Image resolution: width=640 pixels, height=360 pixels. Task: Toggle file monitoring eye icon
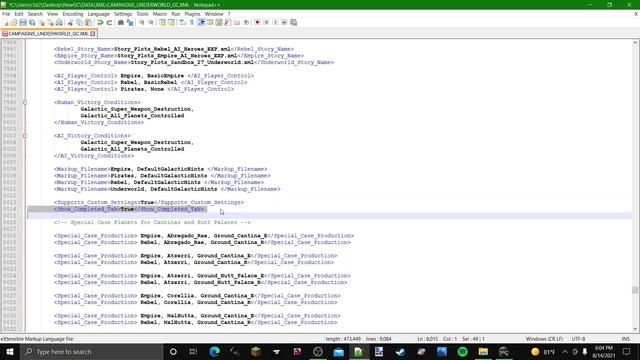pos(246,22)
